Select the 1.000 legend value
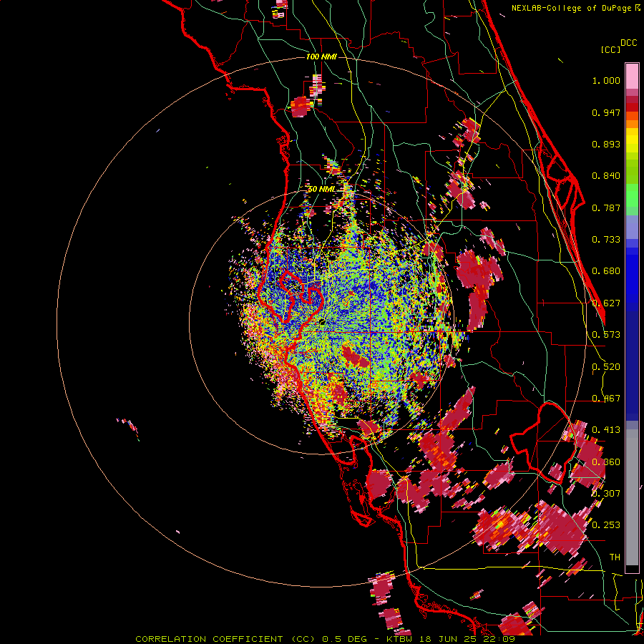The width and height of the screenshot is (644, 644). (x=606, y=80)
